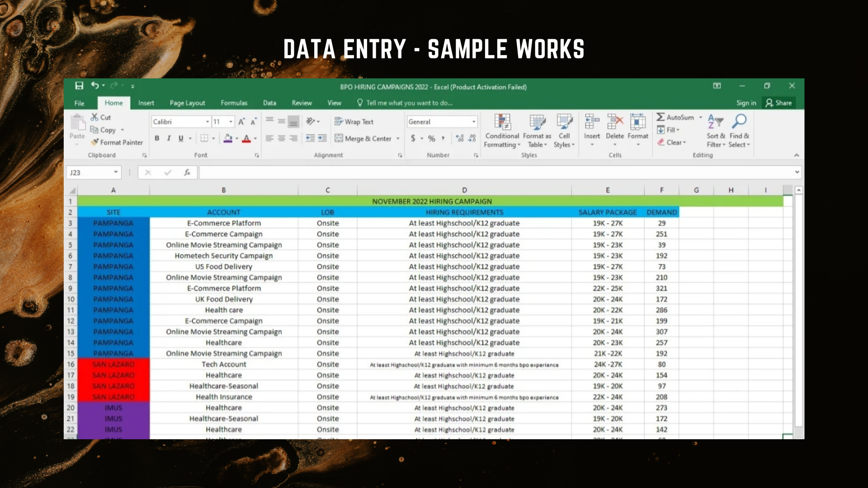The height and width of the screenshot is (488, 868).
Task: Apply the Percent style
Action: pyautogui.click(x=432, y=138)
